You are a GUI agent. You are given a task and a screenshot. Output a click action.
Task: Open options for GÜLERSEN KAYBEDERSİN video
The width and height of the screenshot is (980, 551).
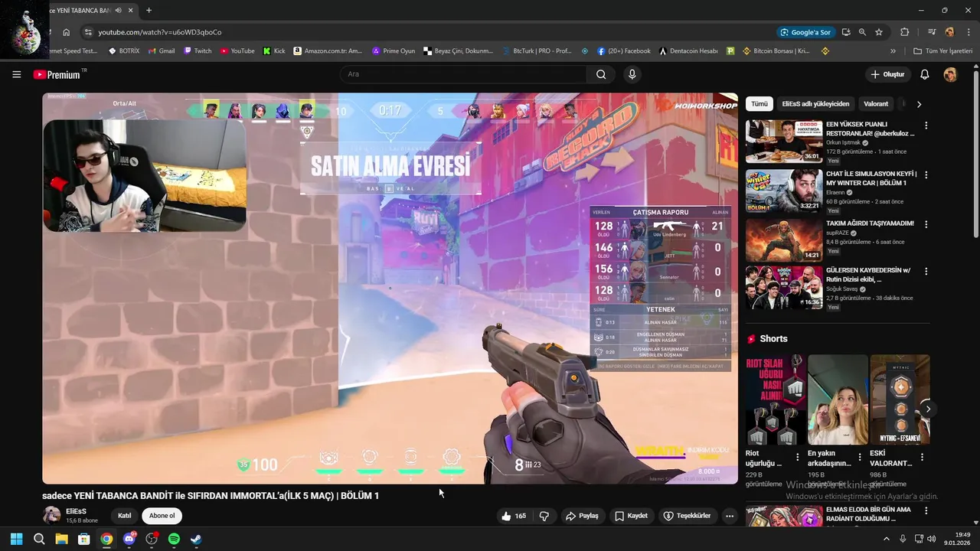pyautogui.click(x=926, y=272)
